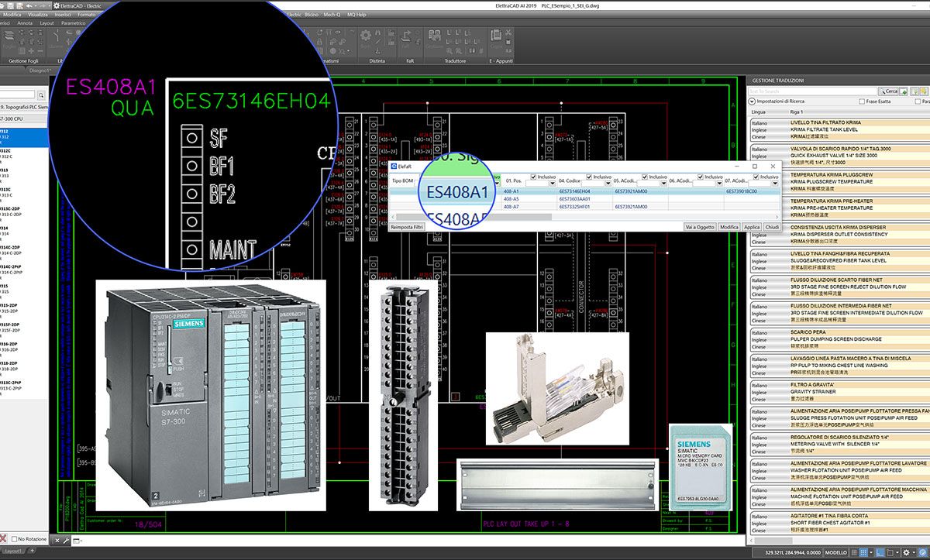Screen dimensions: 930x560
Task: Select translation KRIMA DISPERSER OUTLET CONSISTENCY
Action: click(x=839, y=234)
